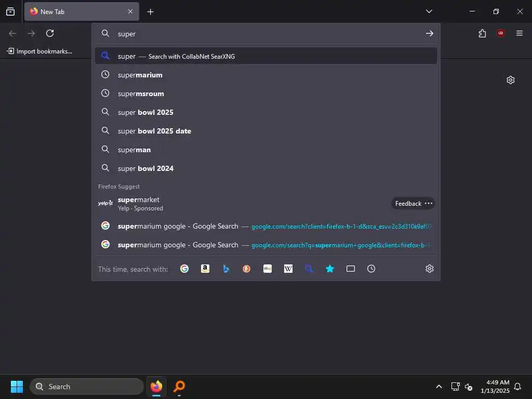Screen dimensions: 532x399
Task: Search with eBay this time
Action: [268, 269]
